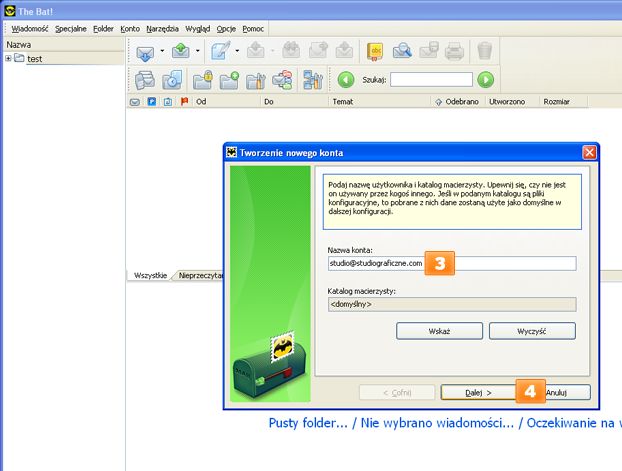Open the Folder menu
Image resolution: width=622 pixels, height=471 pixels.
[103, 29]
